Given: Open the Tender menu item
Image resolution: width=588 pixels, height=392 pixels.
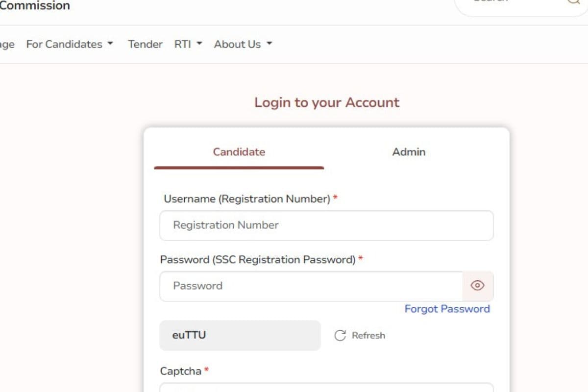Looking at the screenshot, I should point(145,44).
